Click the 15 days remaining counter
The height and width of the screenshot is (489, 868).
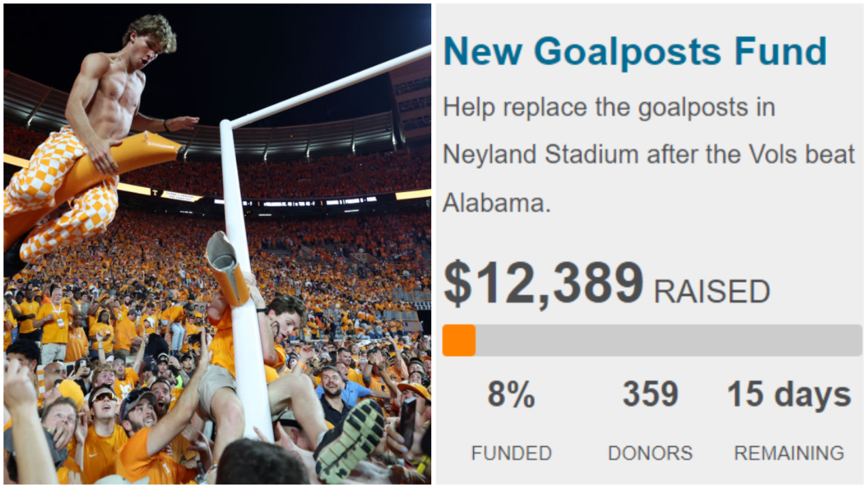tap(789, 395)
